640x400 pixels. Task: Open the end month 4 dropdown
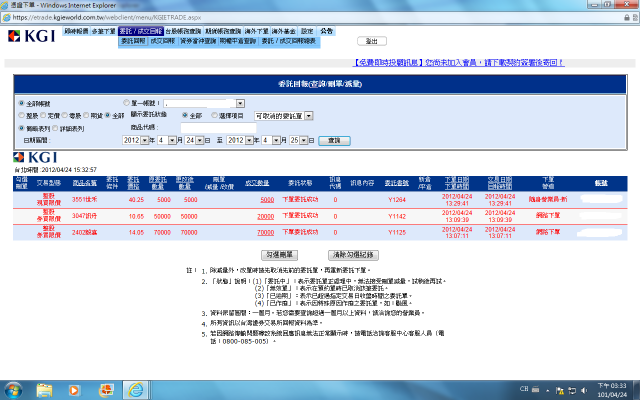276,140
